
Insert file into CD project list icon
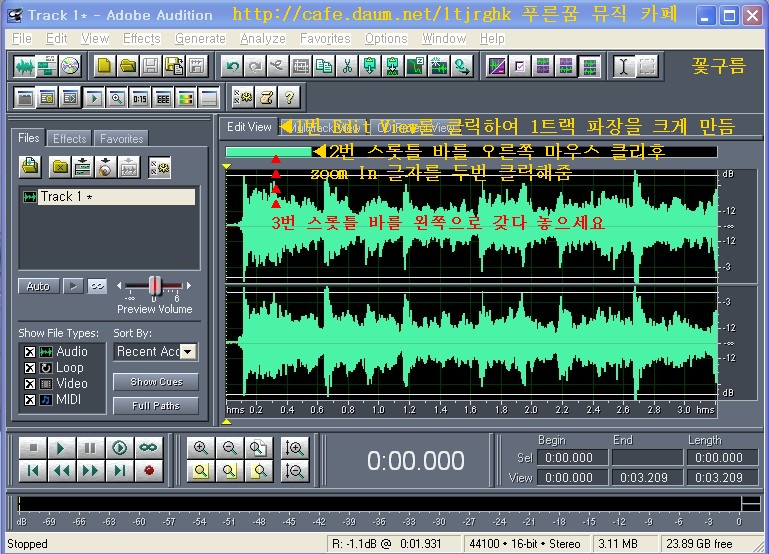point(105,167)
